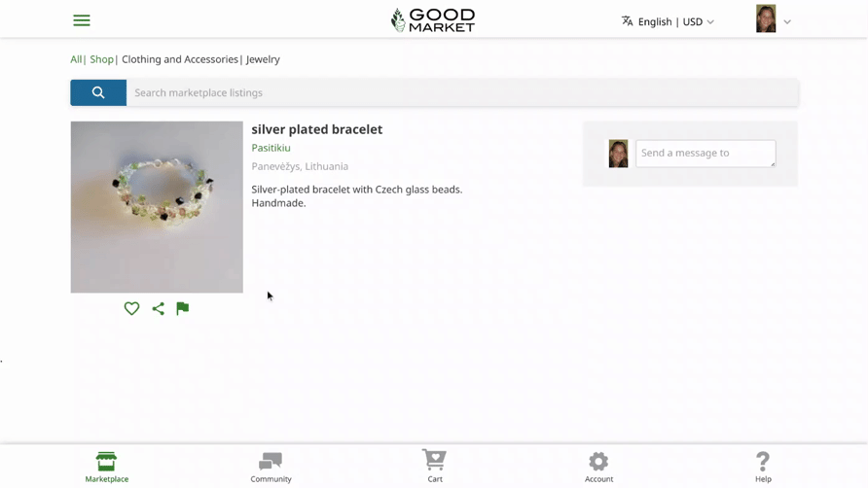Go to All breadcrumb link
This screenshot has width=868, height=488.
[76, 59]
